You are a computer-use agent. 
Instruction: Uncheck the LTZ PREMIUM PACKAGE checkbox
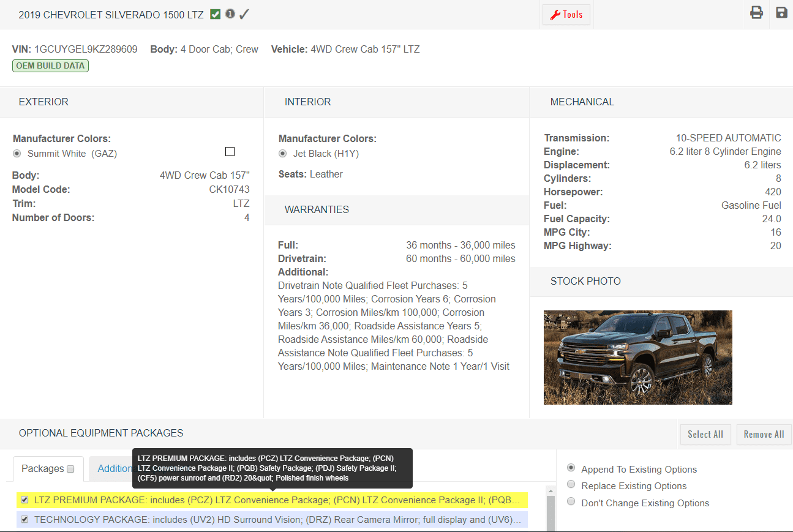click(24, 500)
